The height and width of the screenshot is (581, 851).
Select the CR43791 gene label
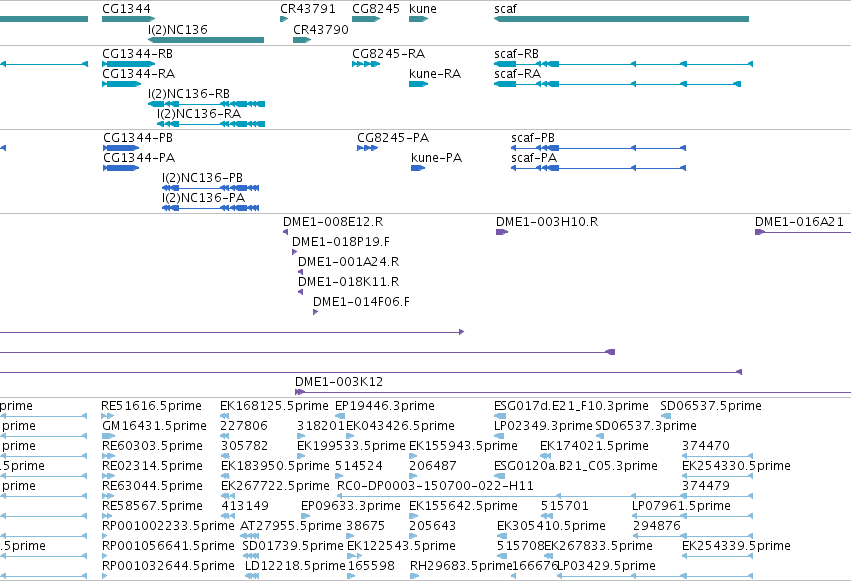308,9
